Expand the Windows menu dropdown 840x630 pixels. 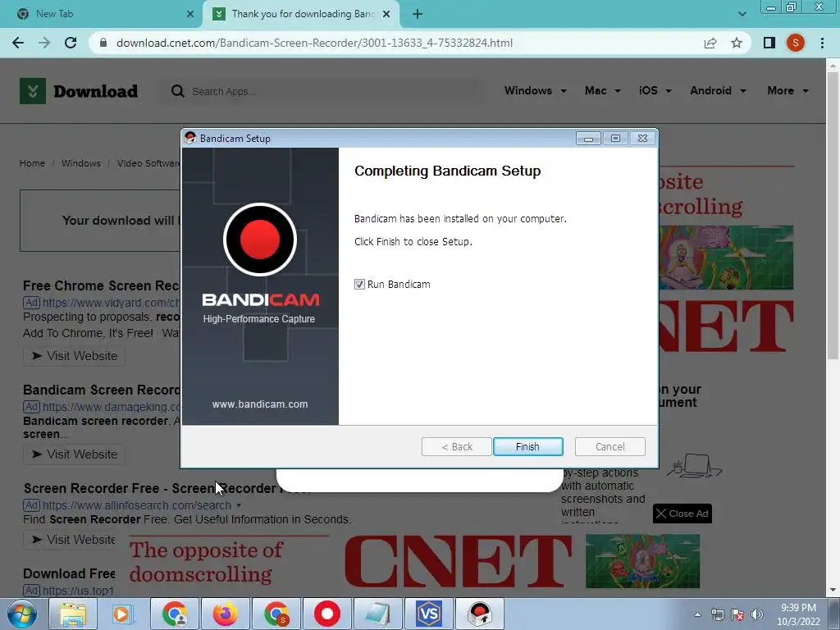click(535, 90)
